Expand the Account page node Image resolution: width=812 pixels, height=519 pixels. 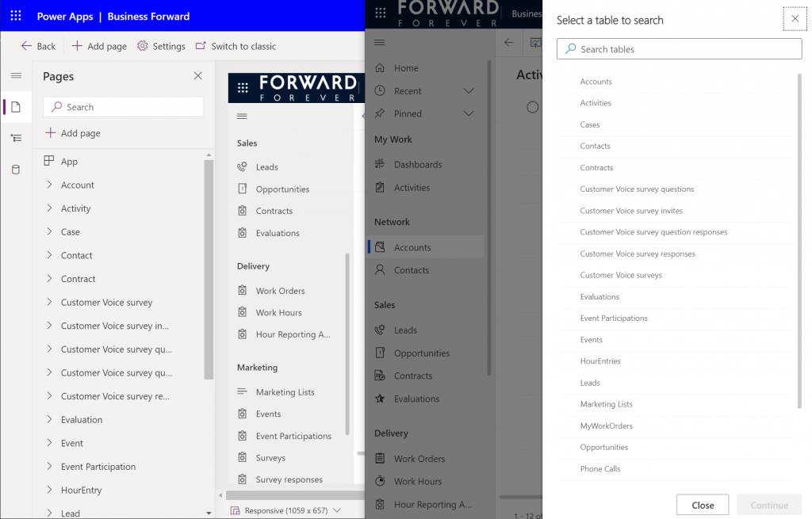coord(49,185)
